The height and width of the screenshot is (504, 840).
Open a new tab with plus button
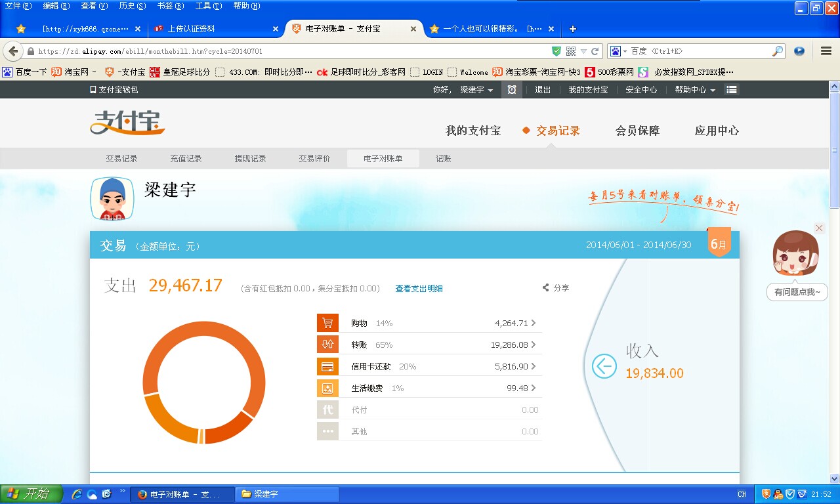(573, 29)
